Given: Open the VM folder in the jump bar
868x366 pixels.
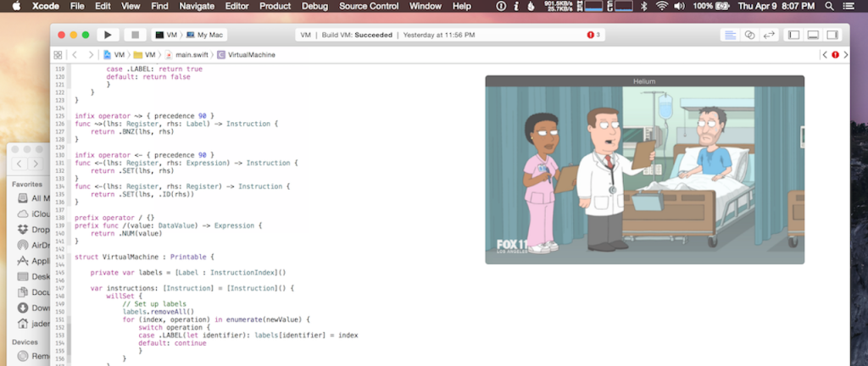Looking at the screenshot, I should [145, 55].
